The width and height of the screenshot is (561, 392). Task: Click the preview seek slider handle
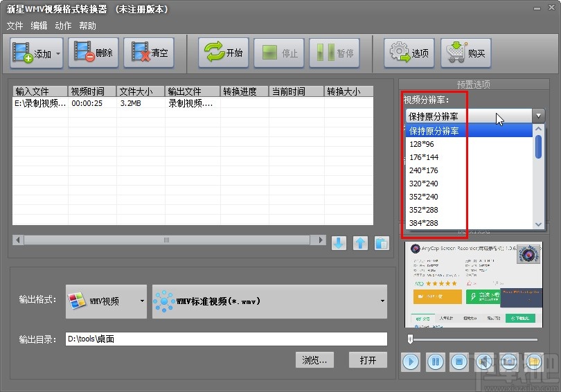(411, 339)
